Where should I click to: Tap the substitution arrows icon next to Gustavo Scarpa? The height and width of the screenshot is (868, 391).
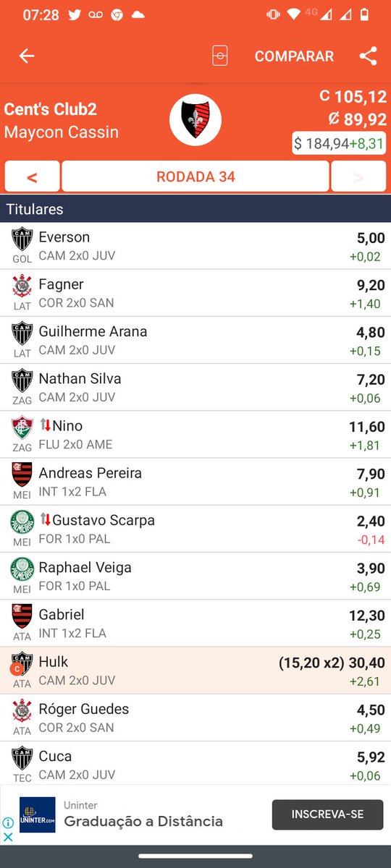pos(45,520)
